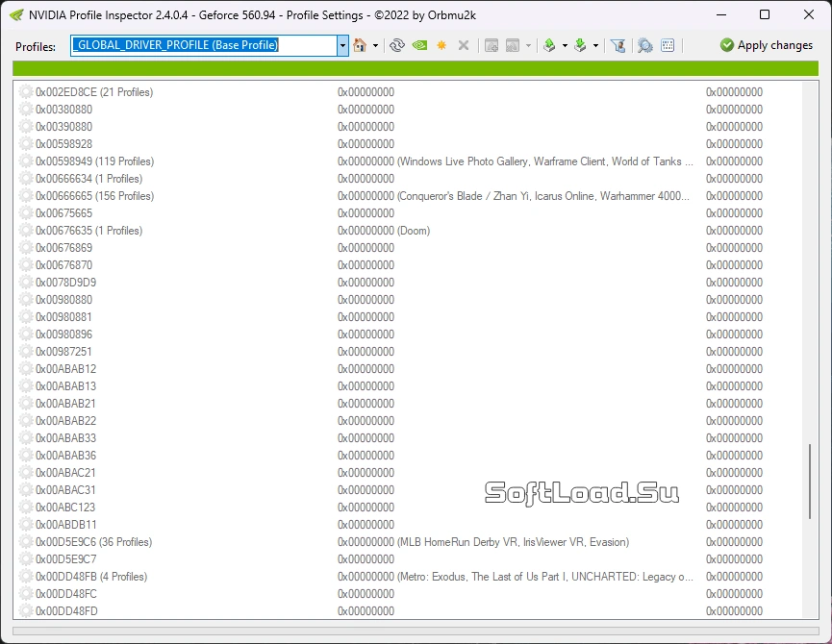Expand the Profiles combo box dropdown arrow

[x=342, y=45]
